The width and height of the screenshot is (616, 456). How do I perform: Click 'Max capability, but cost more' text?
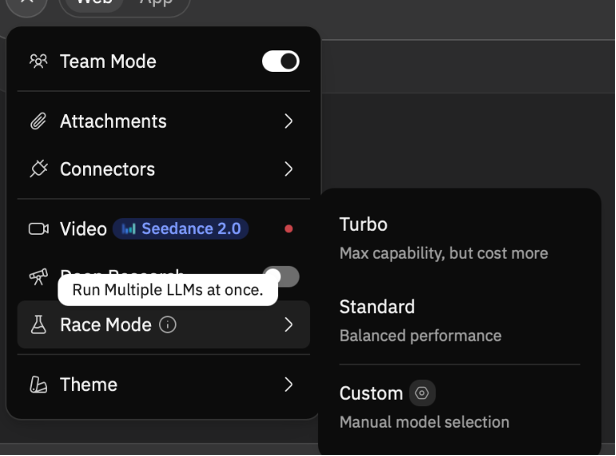coord(444,253)
